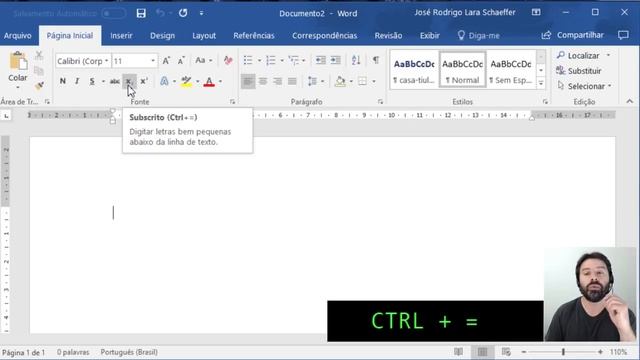Click the line spacing icon

point(312,81)
